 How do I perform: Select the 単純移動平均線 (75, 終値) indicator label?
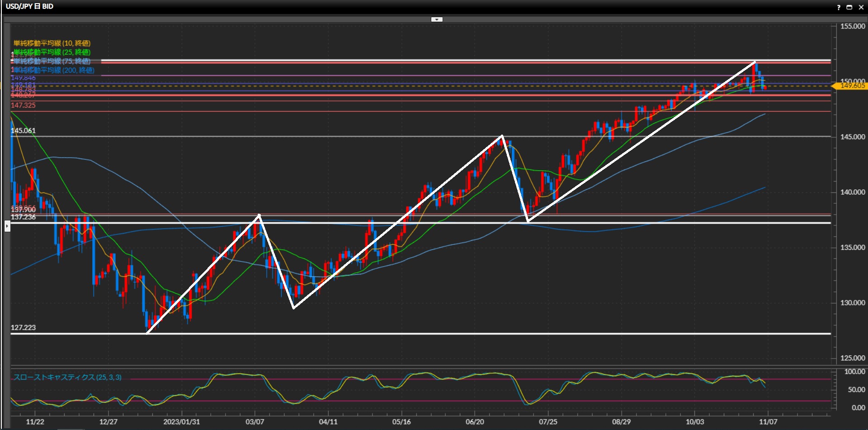coord(52,61)
